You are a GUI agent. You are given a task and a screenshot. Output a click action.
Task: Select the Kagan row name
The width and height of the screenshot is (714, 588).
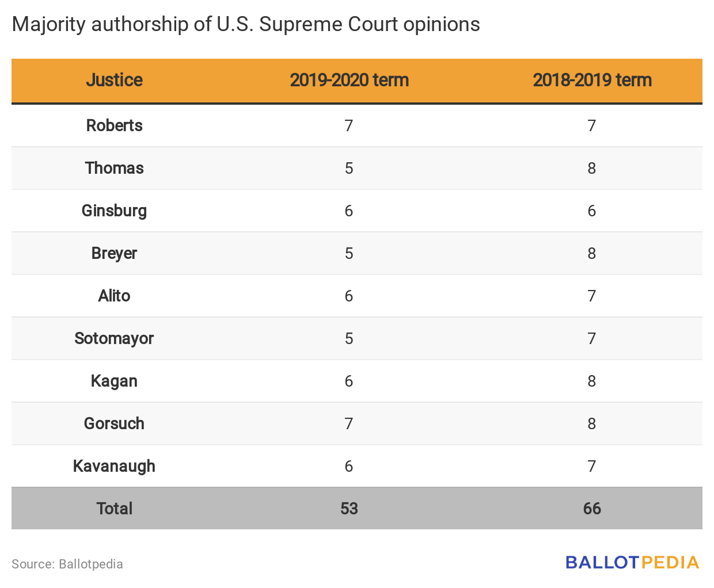[x=114, y=381]
